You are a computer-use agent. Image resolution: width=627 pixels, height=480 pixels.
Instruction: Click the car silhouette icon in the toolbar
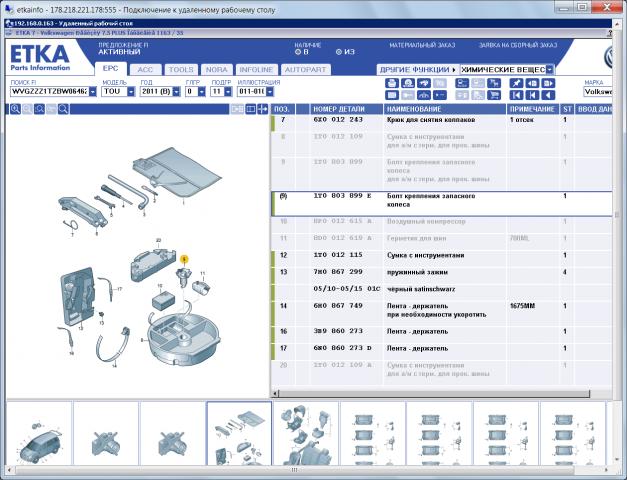tap(424, 95)
